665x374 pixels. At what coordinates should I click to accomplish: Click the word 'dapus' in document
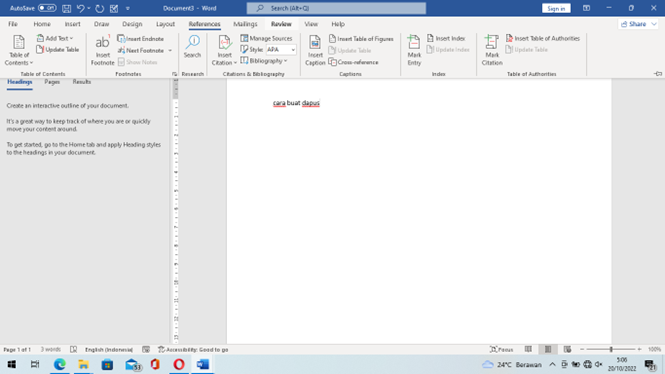click(x=310, y=103)
